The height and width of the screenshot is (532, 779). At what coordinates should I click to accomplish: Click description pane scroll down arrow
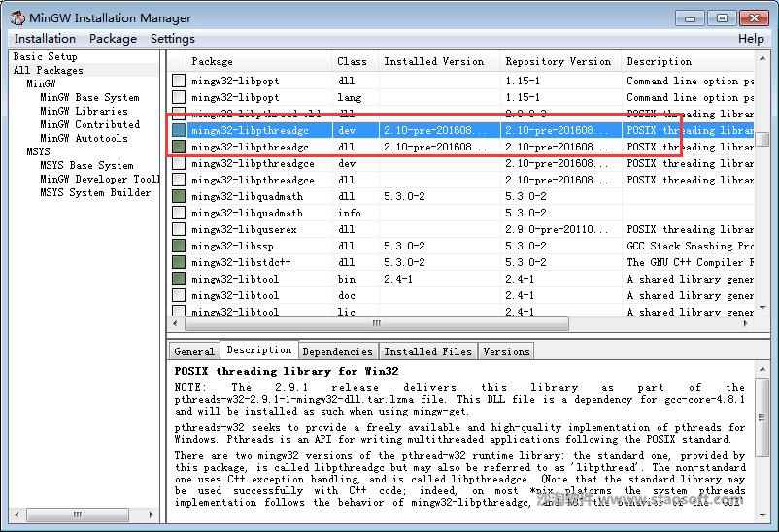point(762,515)
